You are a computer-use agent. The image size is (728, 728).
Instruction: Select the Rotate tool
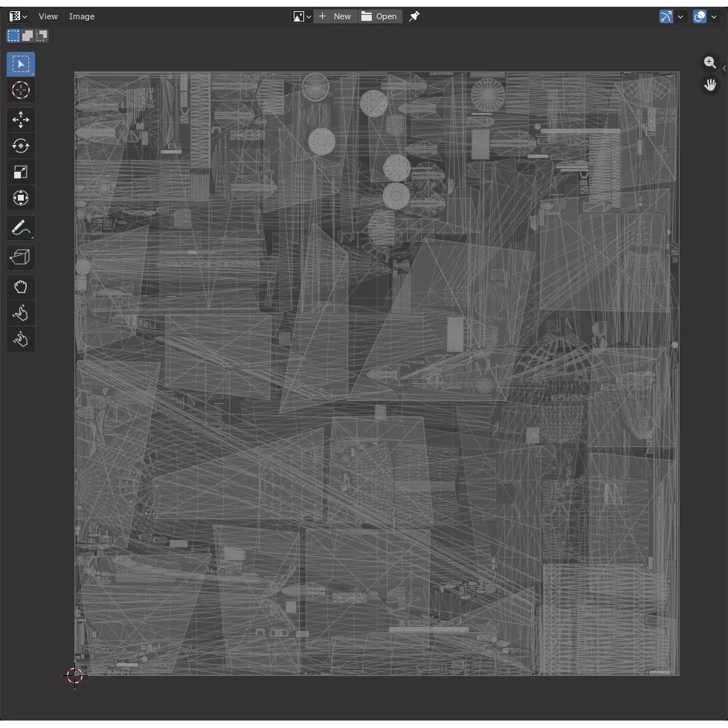coord(20,146)
